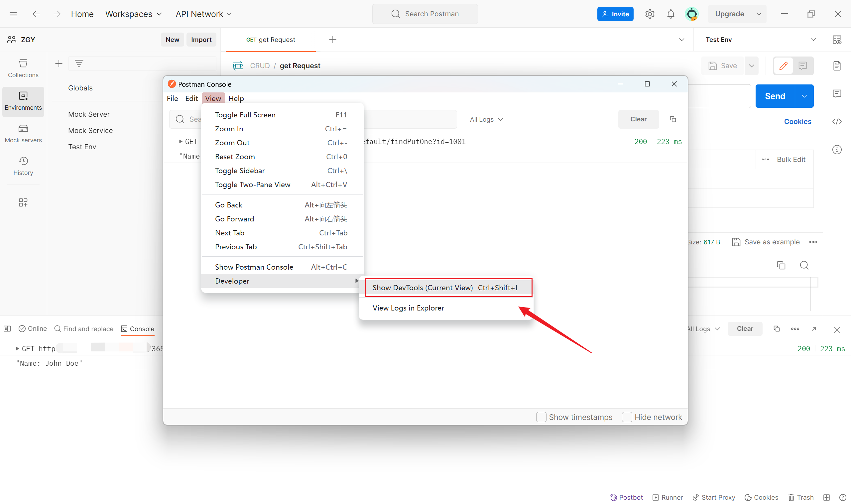
Task: Open the notifications bell
Action: (671, 14)
